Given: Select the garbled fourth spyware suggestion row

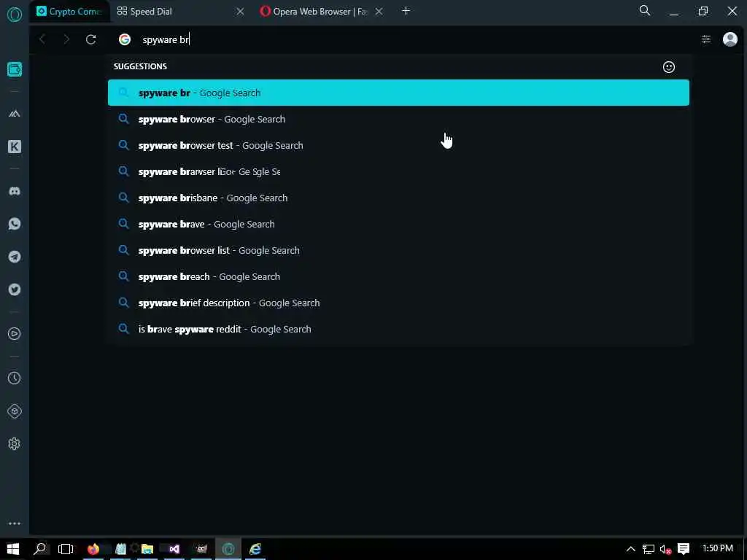Looking at the screenshot, I should (x=398, y=171).
